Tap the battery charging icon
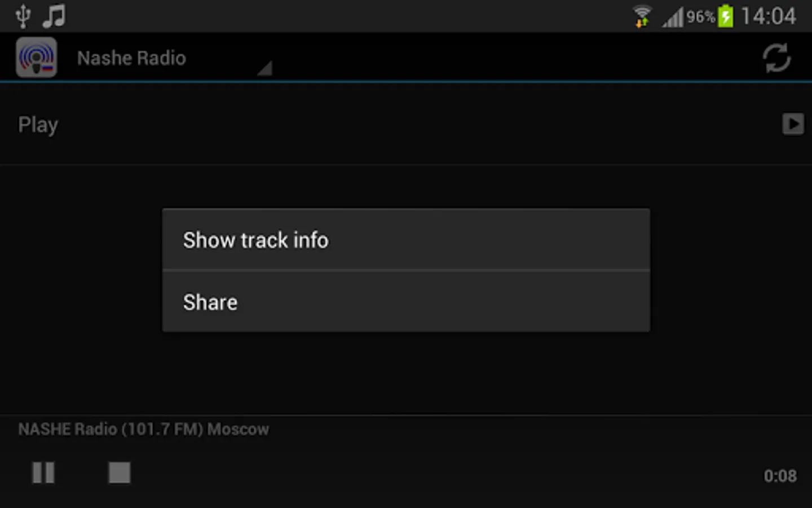The image size is (812, 508). (x=726, y=16)
